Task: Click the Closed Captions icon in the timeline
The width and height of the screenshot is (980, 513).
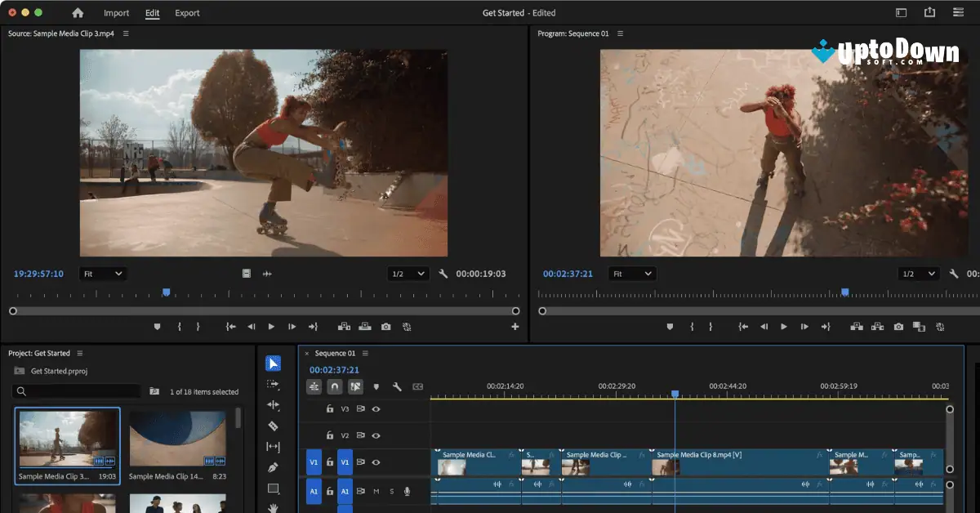Action: [418, 386]
